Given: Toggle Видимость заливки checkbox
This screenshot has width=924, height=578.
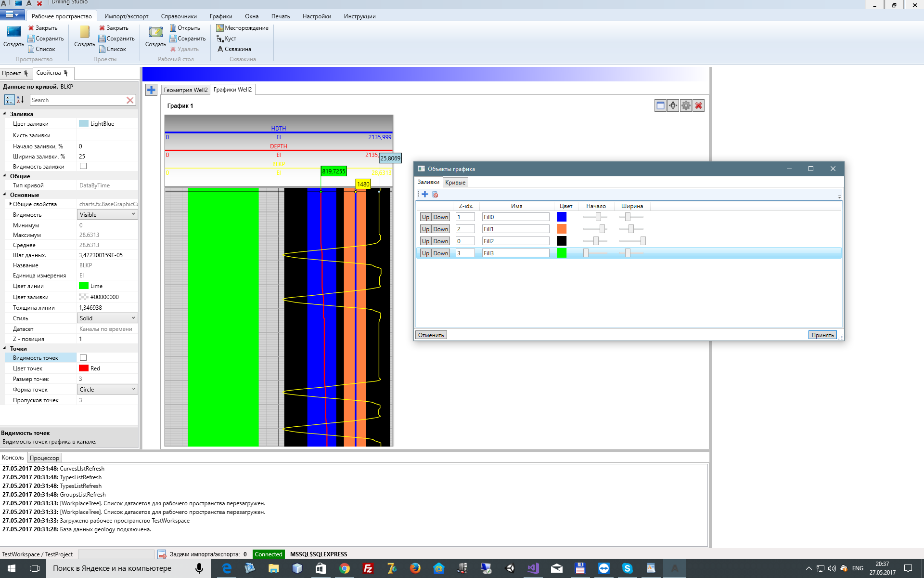Looking at the screenshot, I should click(83, 166).
